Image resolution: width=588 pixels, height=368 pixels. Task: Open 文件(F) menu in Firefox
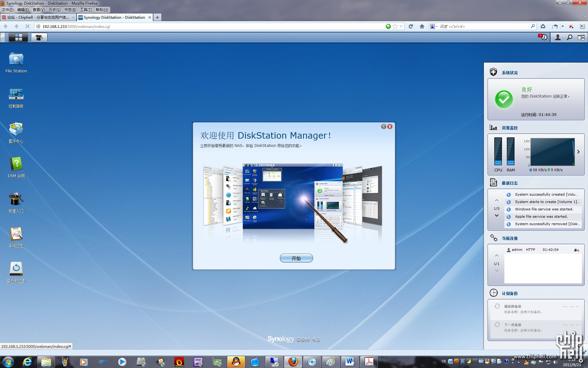[8, 10]
